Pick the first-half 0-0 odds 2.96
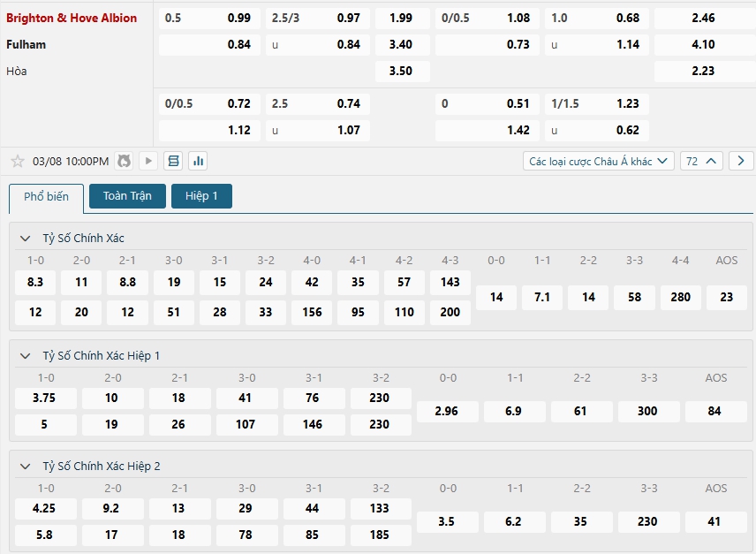The image size is (756, 554). click(448, 412)
